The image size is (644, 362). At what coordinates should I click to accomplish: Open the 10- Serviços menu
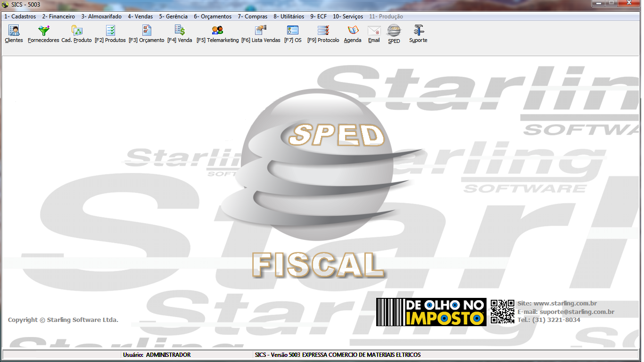click(348, 16)
